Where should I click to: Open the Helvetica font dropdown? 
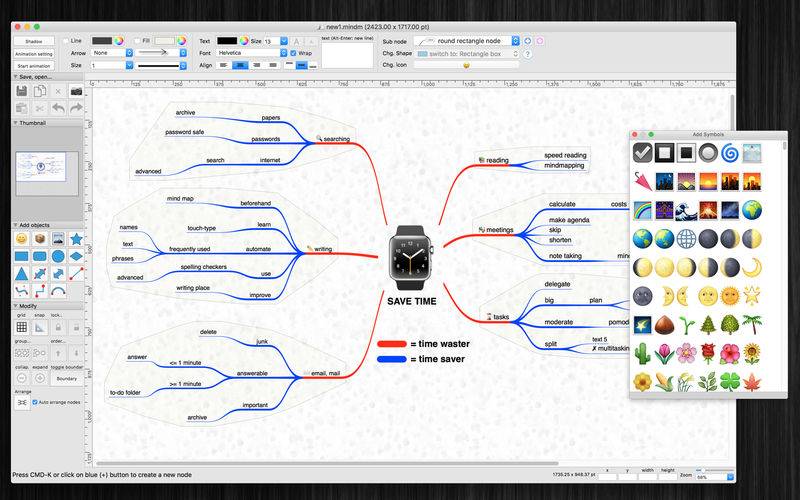click(x=252, y=53)
